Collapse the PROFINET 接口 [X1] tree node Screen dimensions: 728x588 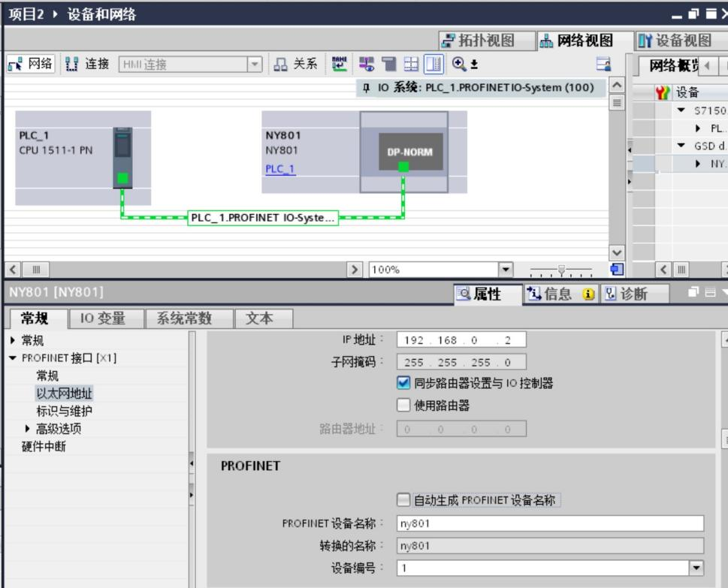(13, 357)
